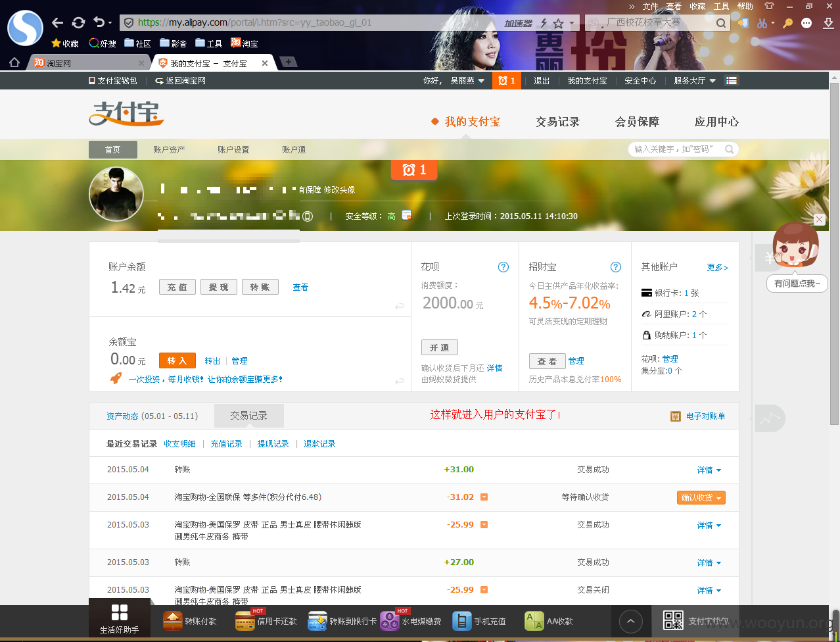
Task: Switch to the 交易记录 panel tab
Action: [248, 416]
